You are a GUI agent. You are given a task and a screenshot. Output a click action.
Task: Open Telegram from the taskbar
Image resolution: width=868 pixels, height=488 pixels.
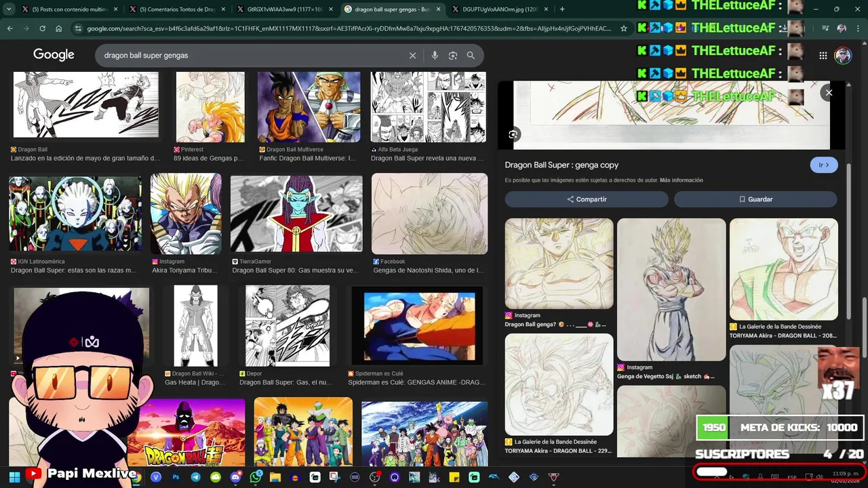click(x=195, y=477)
